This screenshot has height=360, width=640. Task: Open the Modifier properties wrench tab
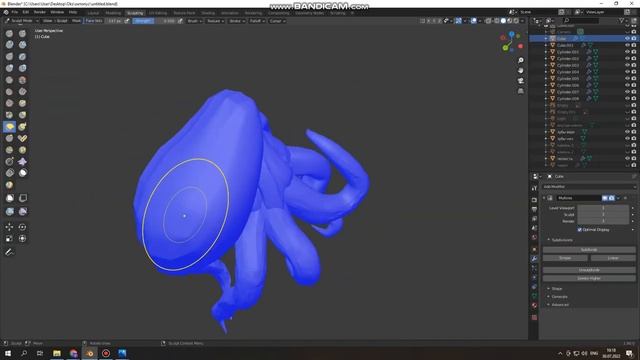[x=534, y=259]
